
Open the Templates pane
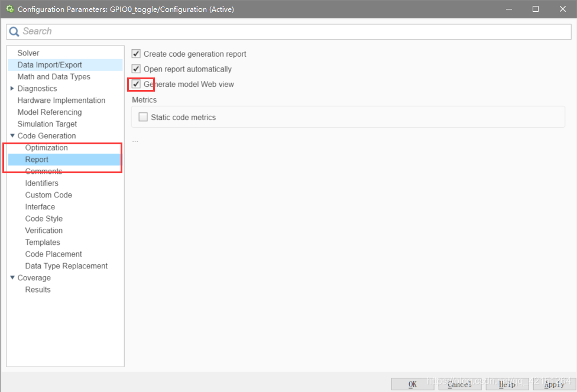pos(43,242)
